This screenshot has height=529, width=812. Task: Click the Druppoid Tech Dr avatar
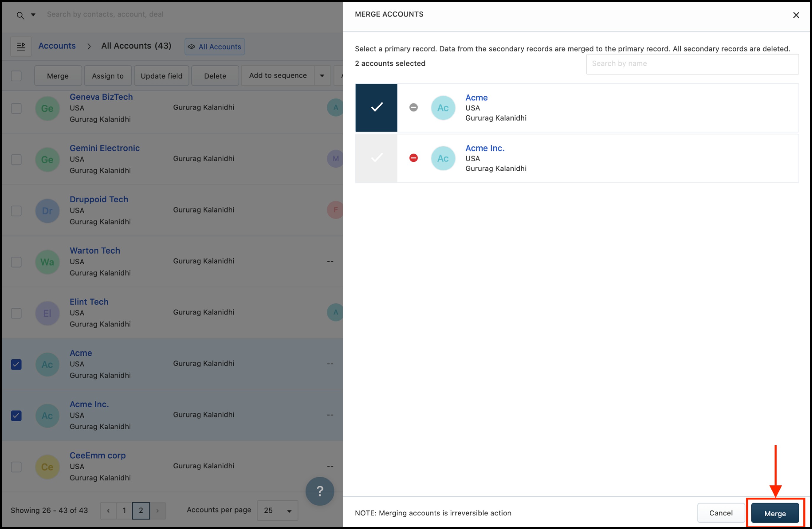point(47,211)
